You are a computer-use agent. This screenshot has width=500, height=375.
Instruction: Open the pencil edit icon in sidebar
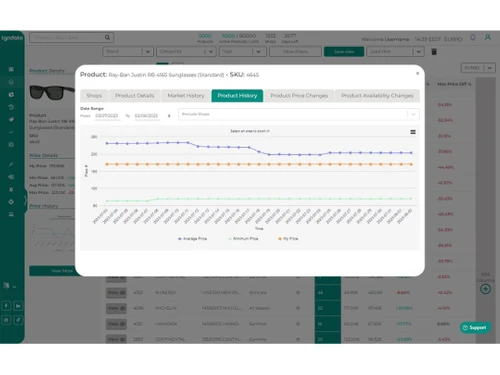coord(11,164)
